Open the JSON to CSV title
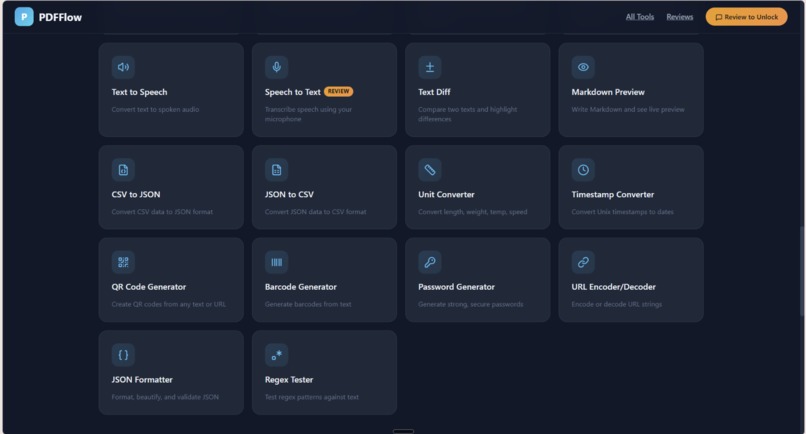 289,194
